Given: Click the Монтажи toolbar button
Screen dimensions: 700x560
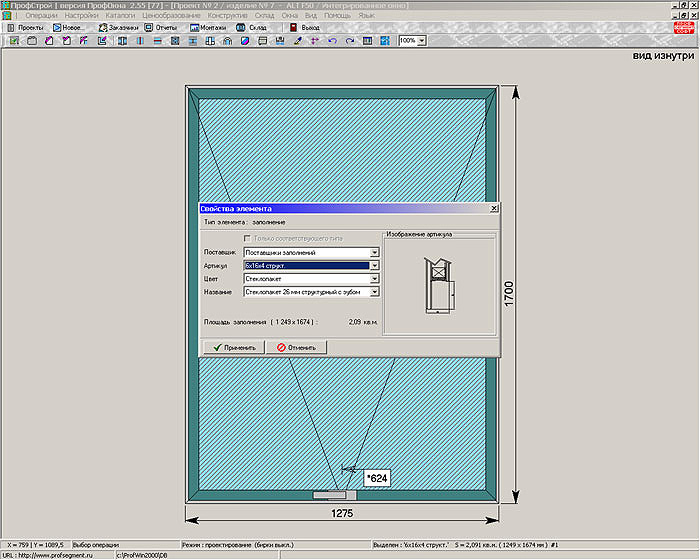Looking at the screenshot, I should tap(210, 27).
